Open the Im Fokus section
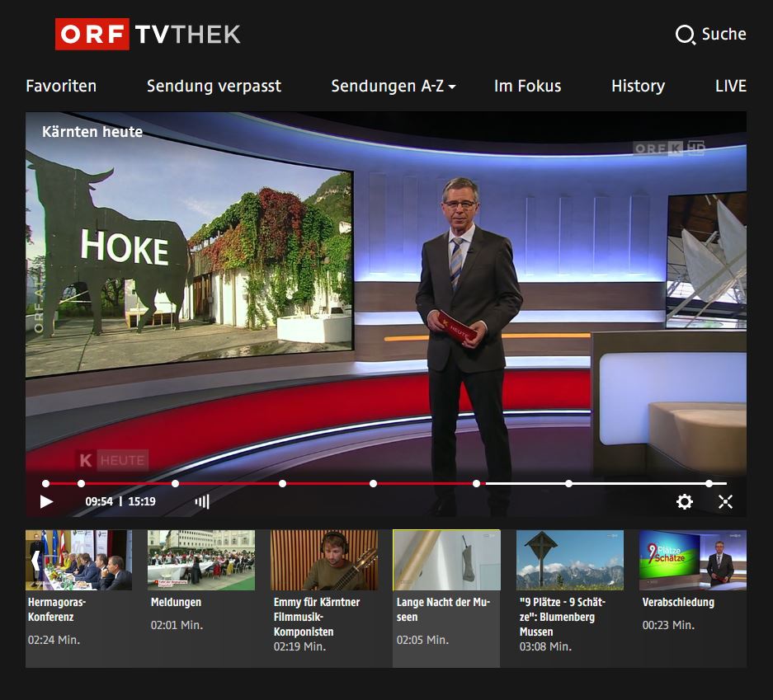This screenshot has width=773, height=700. pos(527,86)
